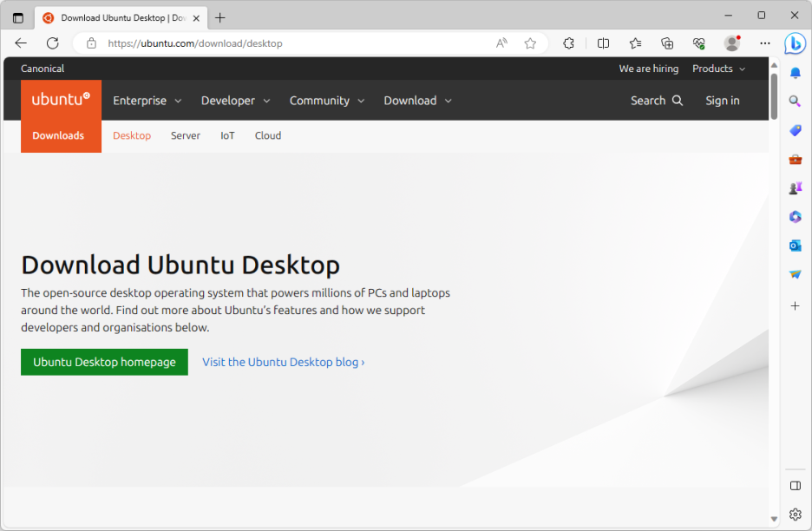812x531 pixels.
Task: Toggle sidebar visibility icon at bottom
Action: coord(796,486)
